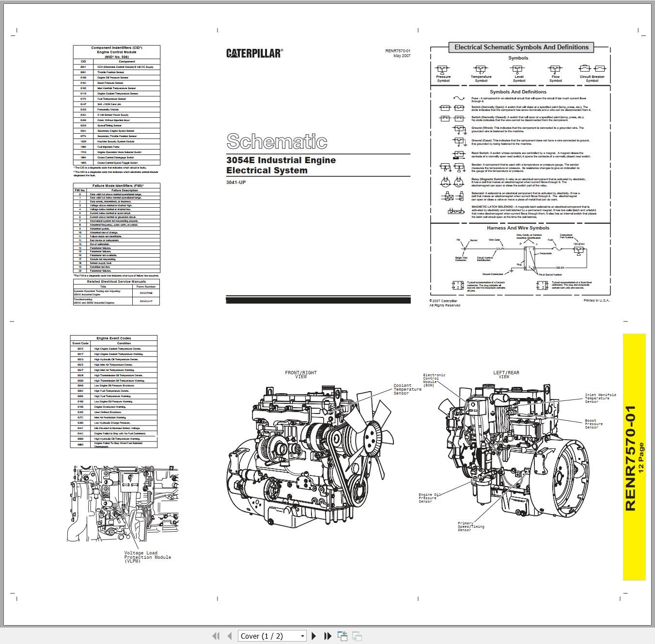Click the Sender symbol graphic
Viewport: 655px width, 644px height.
coord(452,168)
